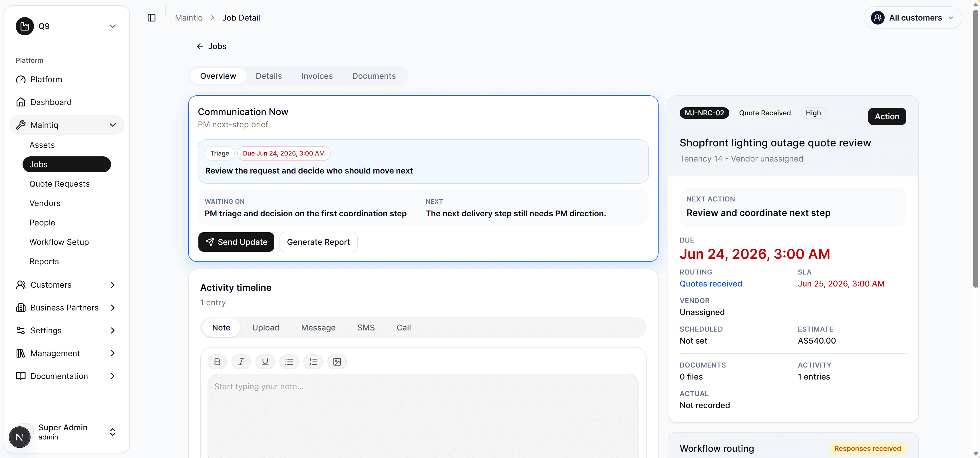Apply underline formatting in note editor
Image resolution: width=980 pixels, height=458 pixels.
click(265, 362)
